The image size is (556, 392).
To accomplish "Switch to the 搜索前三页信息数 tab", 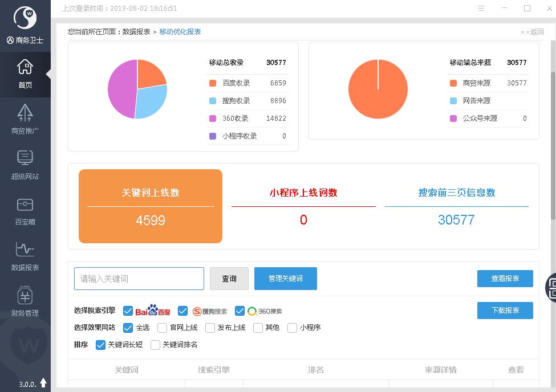I will pos(456,206).
